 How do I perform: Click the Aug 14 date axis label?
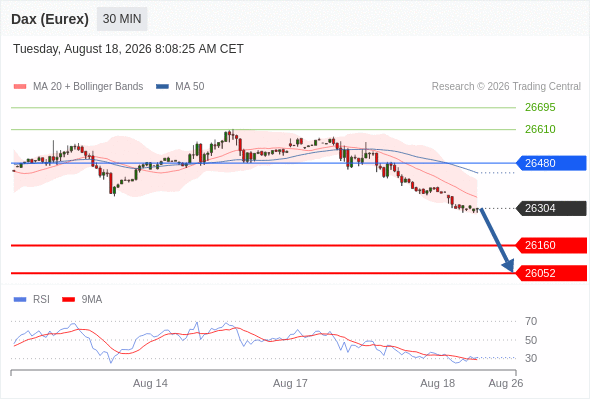click(x=151, y=383)
